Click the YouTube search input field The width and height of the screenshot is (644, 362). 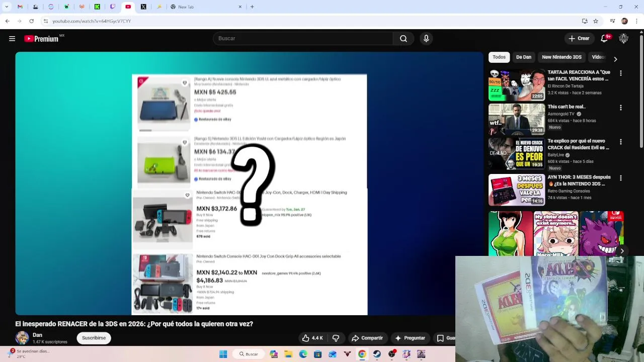303,39
